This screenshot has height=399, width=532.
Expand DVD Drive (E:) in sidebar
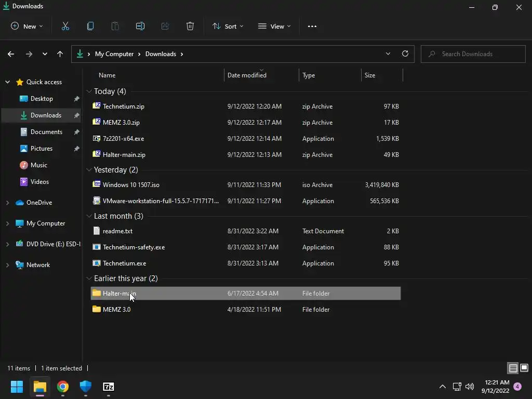pyautogui.click(x=7, y=244)
